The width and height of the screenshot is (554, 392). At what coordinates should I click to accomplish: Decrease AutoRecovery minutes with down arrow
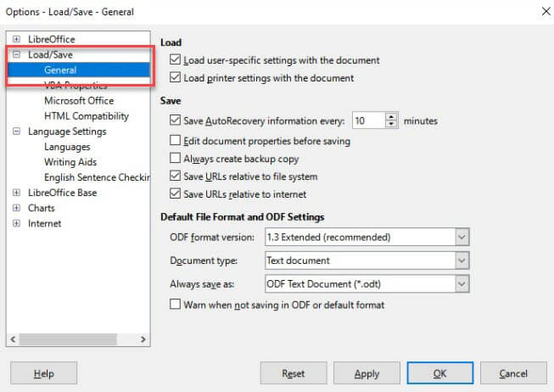pyautogui.click(x=391, y=124)
